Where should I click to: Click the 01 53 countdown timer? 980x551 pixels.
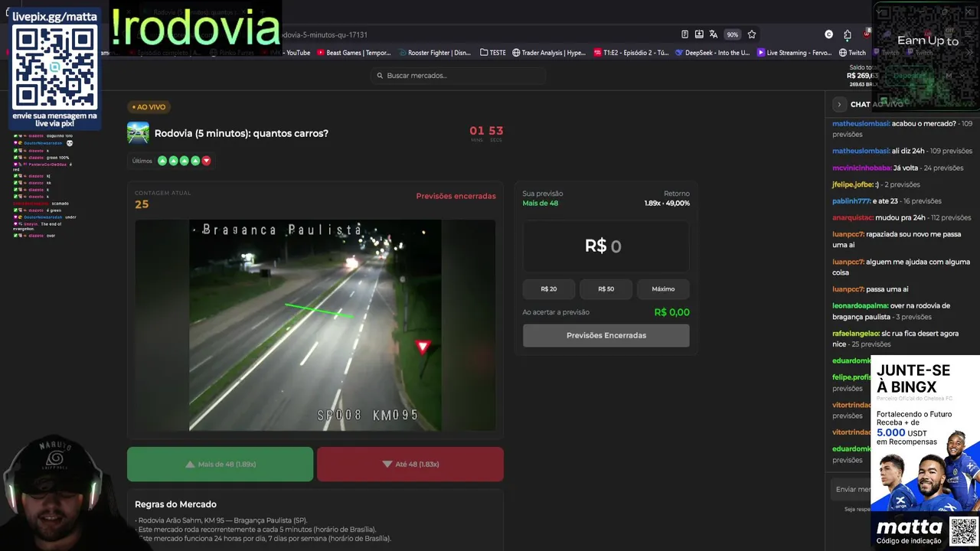486,132
